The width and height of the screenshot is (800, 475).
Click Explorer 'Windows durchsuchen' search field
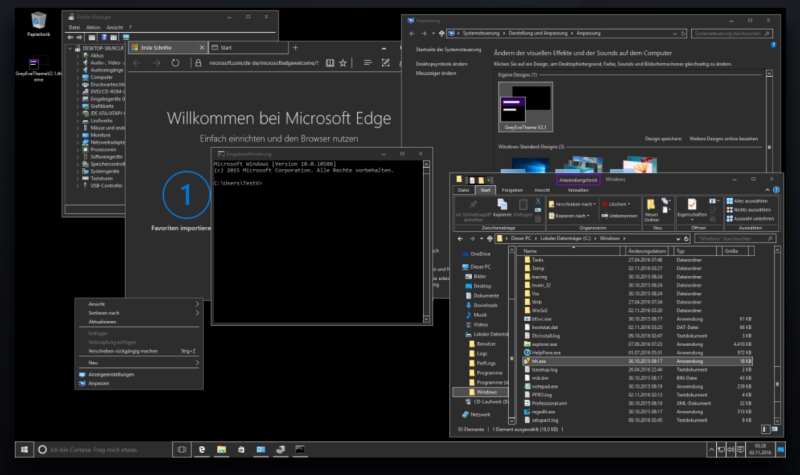tap(735, 239)
